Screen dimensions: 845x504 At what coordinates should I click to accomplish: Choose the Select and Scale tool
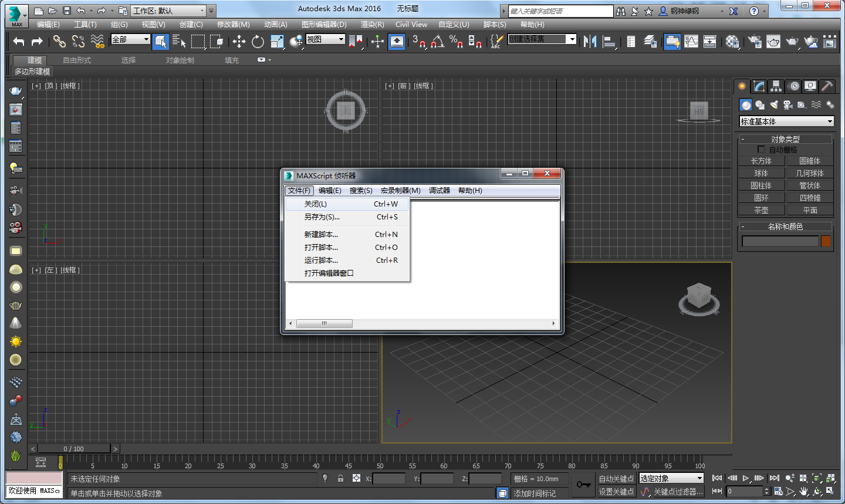(277, 41)
